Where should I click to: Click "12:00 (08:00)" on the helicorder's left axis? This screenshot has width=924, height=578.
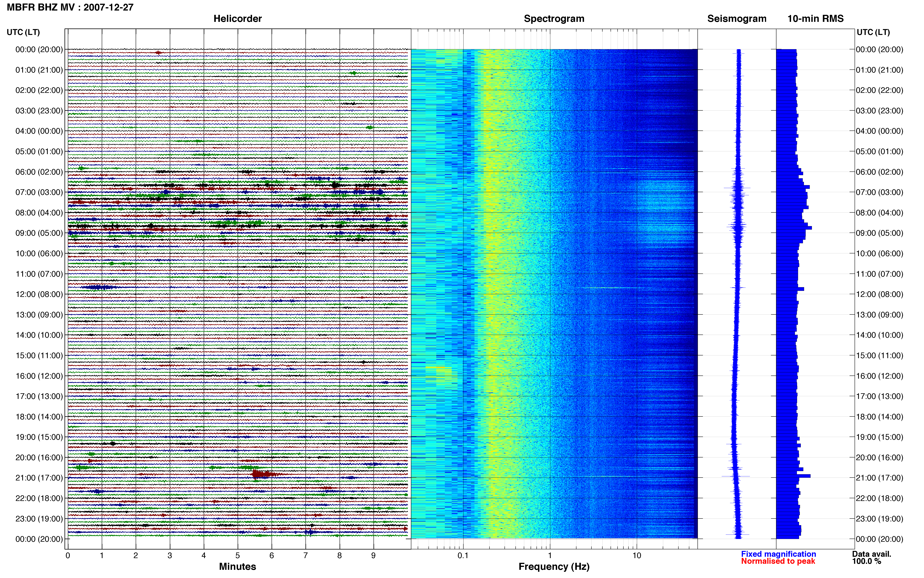pyautogui.click(x=39, y=294)
